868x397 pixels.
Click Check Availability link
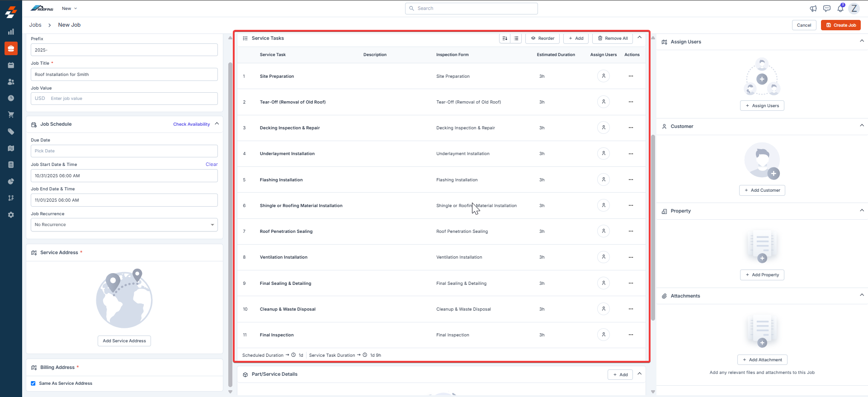(x=192, y=124)
